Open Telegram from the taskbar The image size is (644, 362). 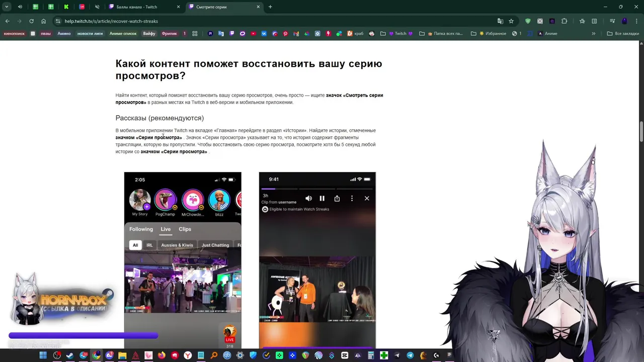(x=410, y=355)
